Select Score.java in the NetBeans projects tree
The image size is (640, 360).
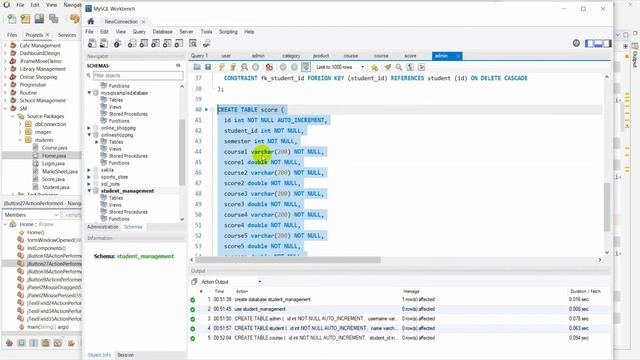[53, 179]
